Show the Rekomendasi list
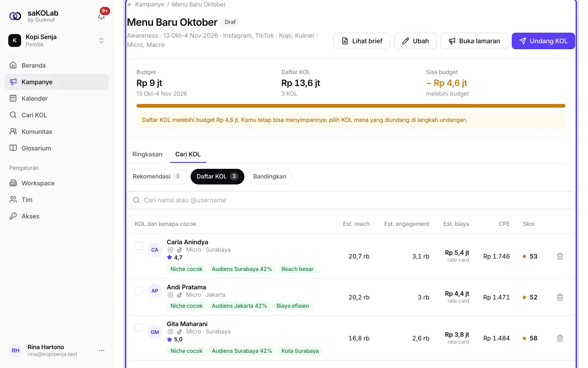The height and width of the screenshot is (368, 588). pyautogui.click(x=157, y=177)
